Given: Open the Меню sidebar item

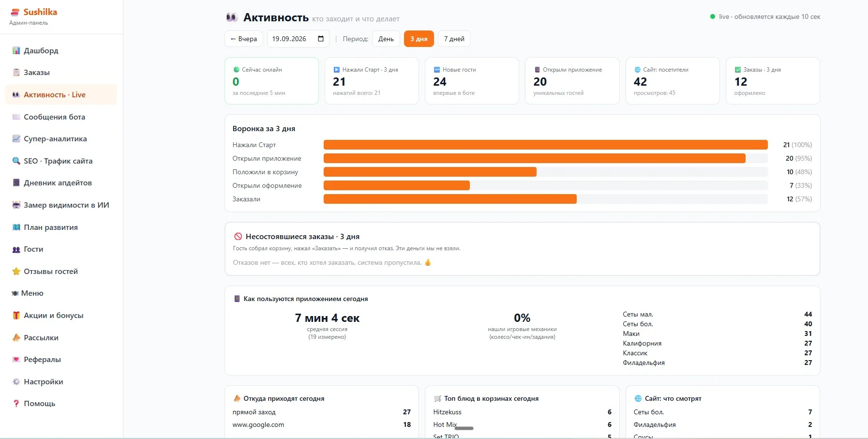Looking at the screenshot, I should 61,293.
